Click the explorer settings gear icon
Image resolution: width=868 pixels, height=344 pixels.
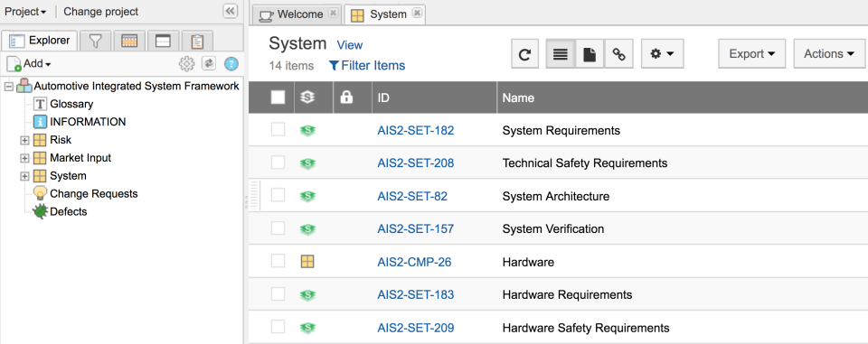pos(186,63)
